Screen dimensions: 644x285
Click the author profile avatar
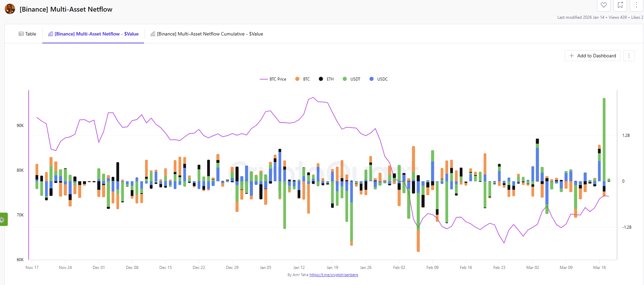pyautogui.click(x=10, y=9)
